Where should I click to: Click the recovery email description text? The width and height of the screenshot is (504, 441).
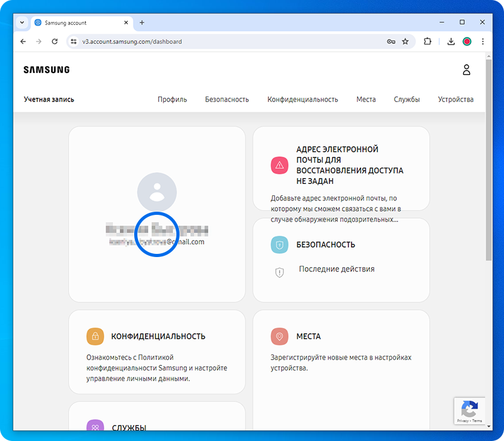click(336, 209)
